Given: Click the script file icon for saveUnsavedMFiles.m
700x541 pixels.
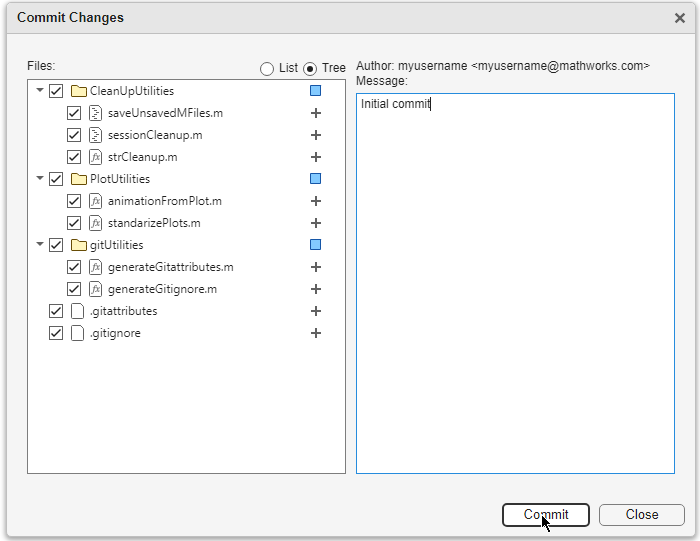Looking at the screenshot, I should pyautogui.click(x=96, y=113).
